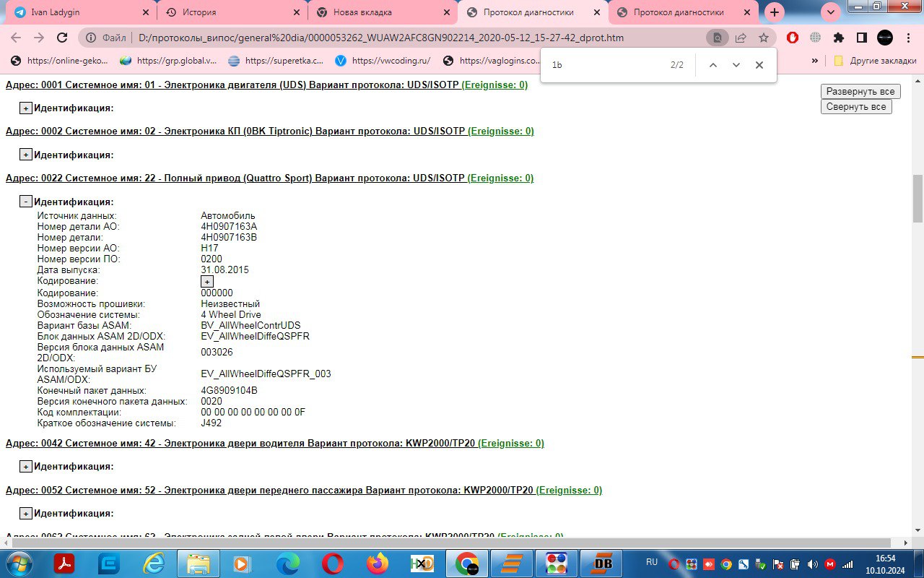Click the Свернуть все button
This screenshot has height=578, width=924.
click(x=856, y=106)
